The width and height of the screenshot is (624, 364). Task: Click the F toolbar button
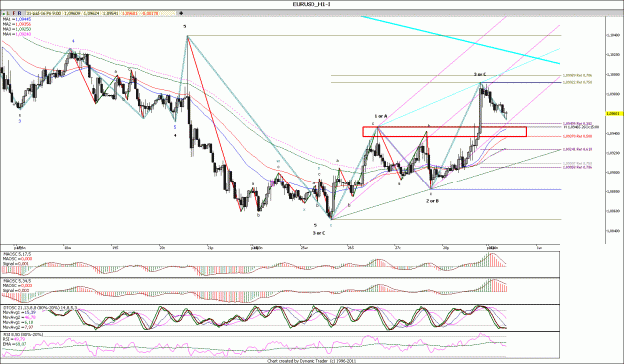14,13
